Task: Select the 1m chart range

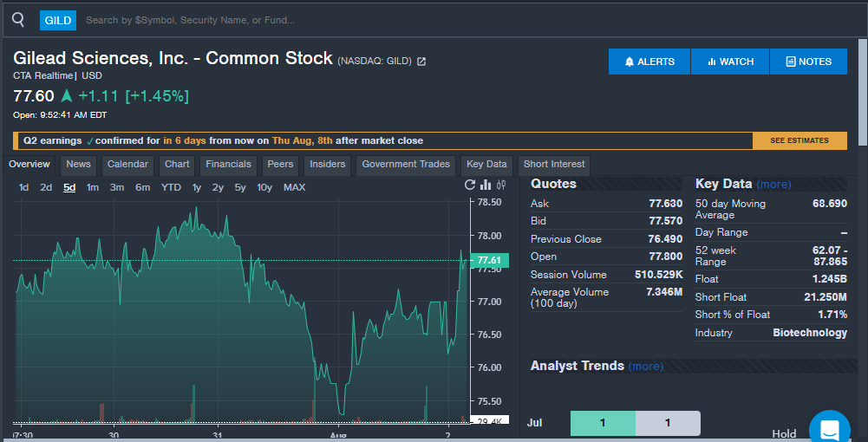Action: 93,187
